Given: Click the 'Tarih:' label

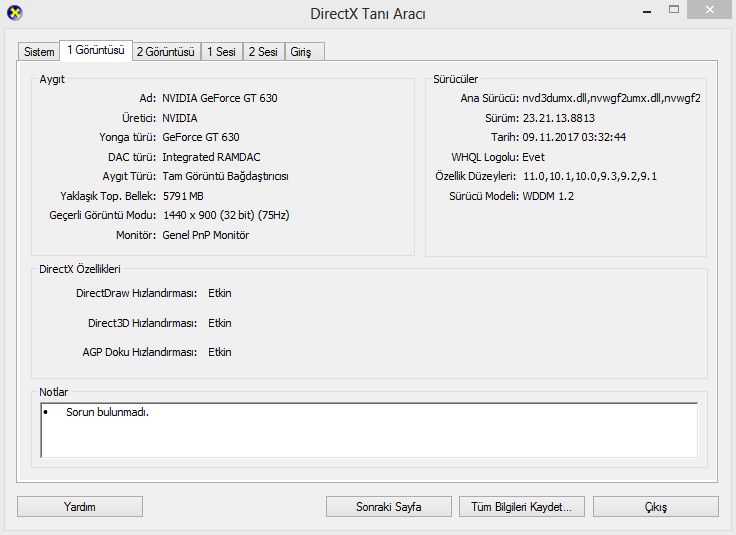Looking at the screenshot, I should point(505,137).
